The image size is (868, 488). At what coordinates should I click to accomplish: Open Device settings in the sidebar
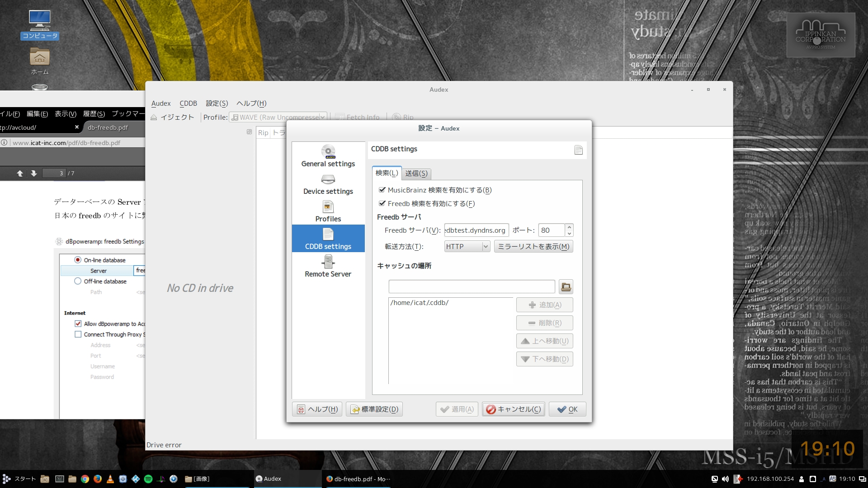(x=328, y=184)
